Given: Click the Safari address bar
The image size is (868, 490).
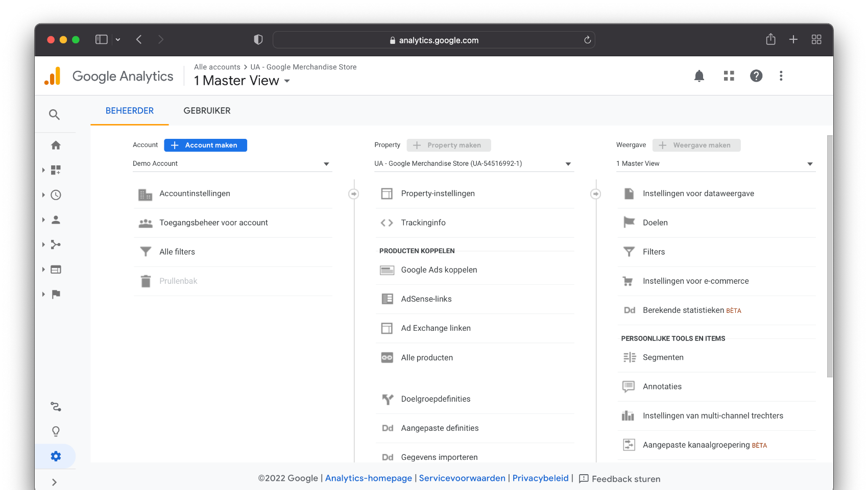Looking at the screenshot, I should [434, 40].
